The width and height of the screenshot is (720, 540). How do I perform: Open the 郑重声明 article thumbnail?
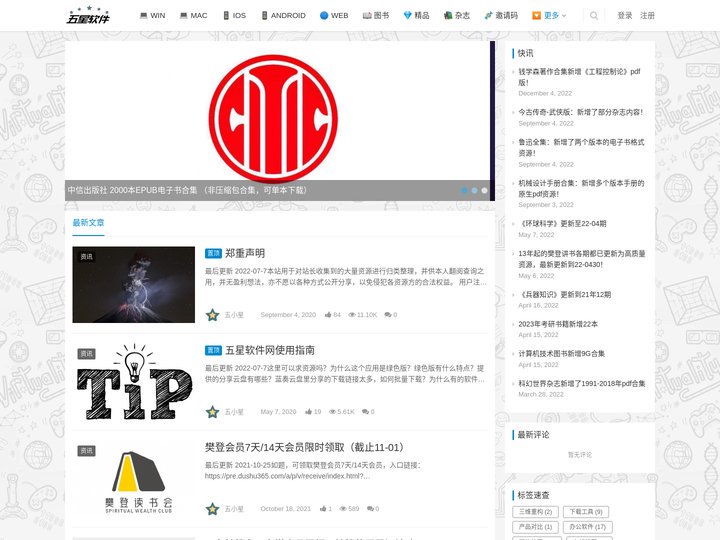pyautogui.click(x=134, y=285)
